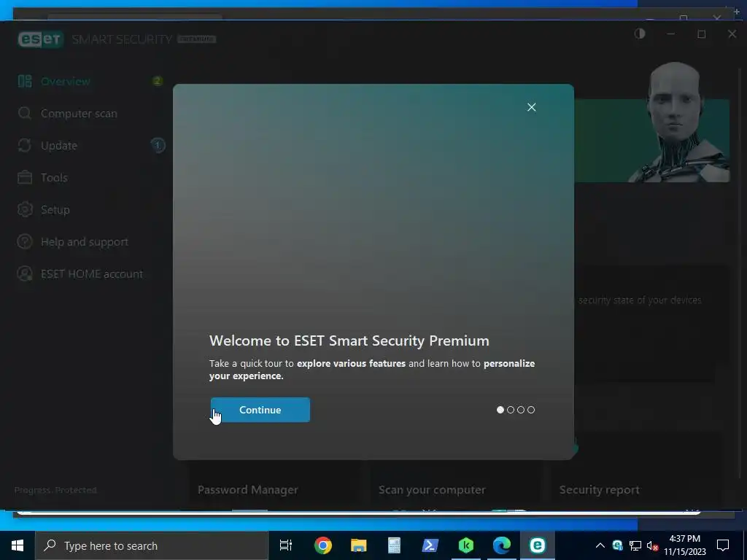Open PowerShell from the taskbar
Image resolution: width=747 pixels, height=560 pixels.
430,545
